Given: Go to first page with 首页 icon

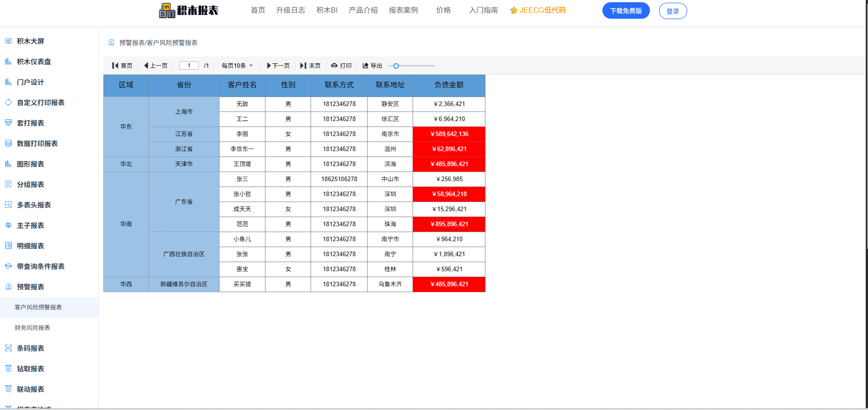Looking at the screenshot, I should (x=115, y=66).
